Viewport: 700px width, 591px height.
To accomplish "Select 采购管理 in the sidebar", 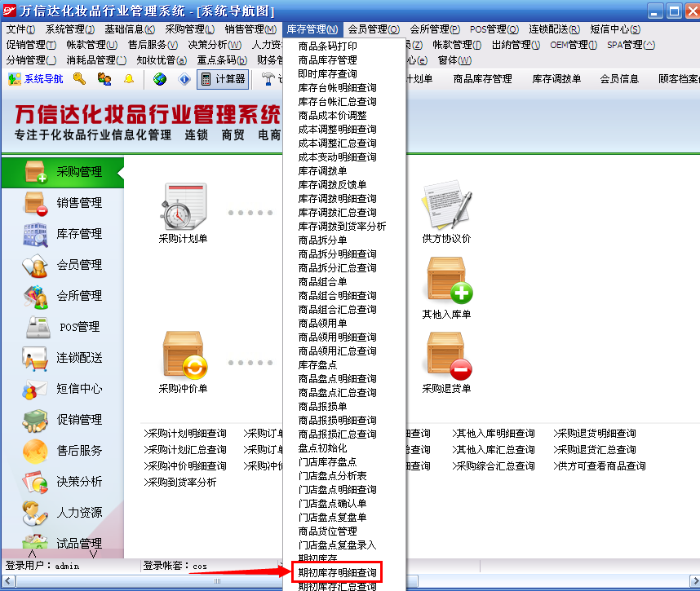I will (63, 172).
